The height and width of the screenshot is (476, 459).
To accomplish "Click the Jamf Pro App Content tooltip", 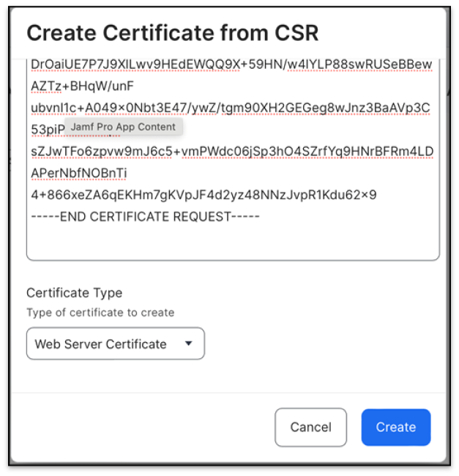I will 123,127.
